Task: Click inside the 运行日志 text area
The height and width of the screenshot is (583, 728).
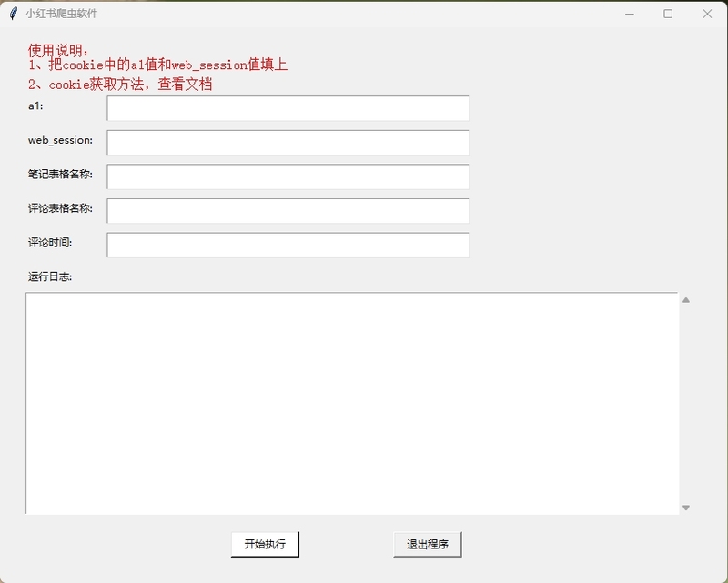Action: point(352,403)
